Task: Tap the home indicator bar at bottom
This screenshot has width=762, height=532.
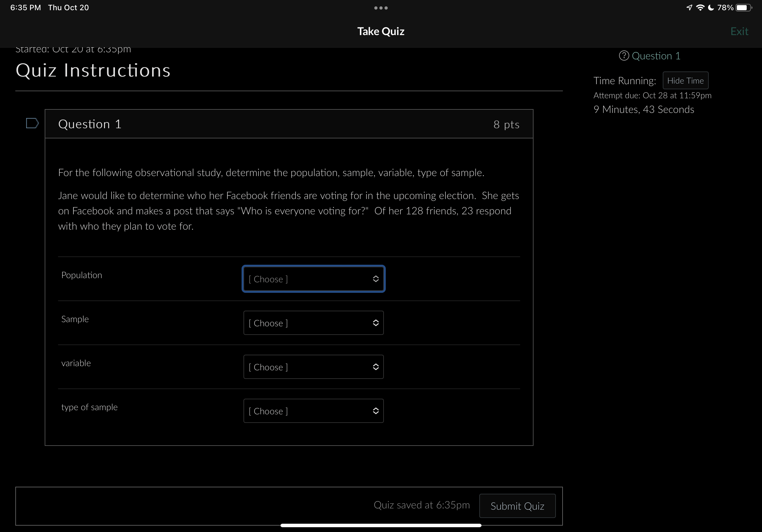Action: click(381, 525)
